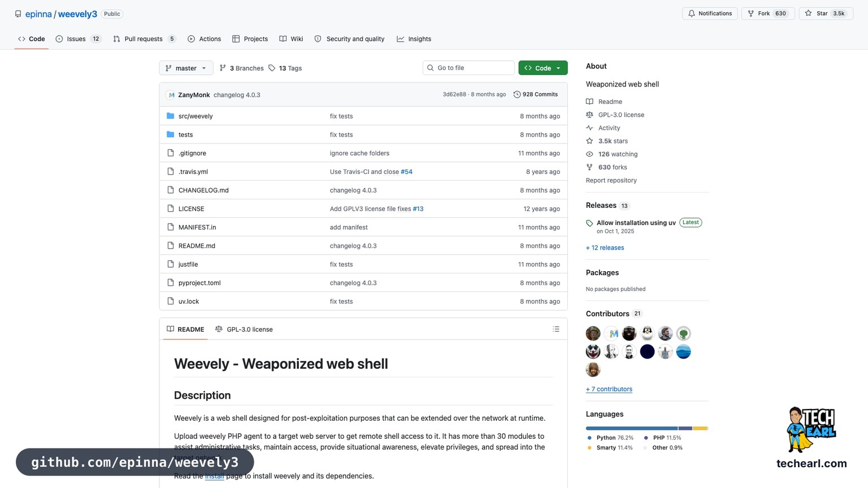Open the Insights tab

coord(414,39)
